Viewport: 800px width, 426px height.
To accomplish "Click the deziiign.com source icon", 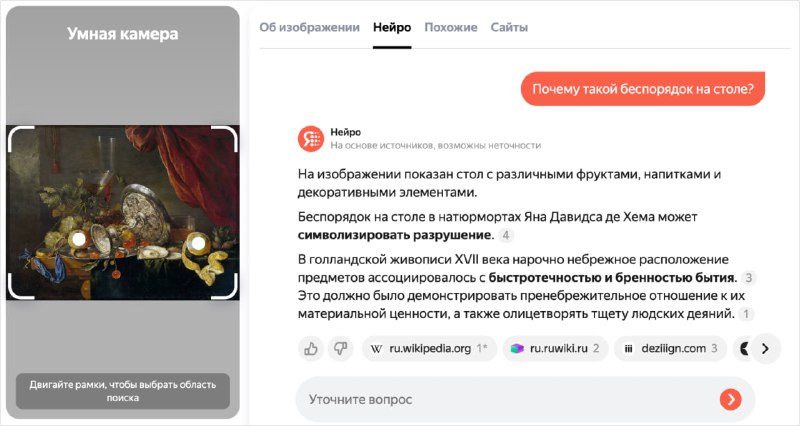I will (629, 349).
